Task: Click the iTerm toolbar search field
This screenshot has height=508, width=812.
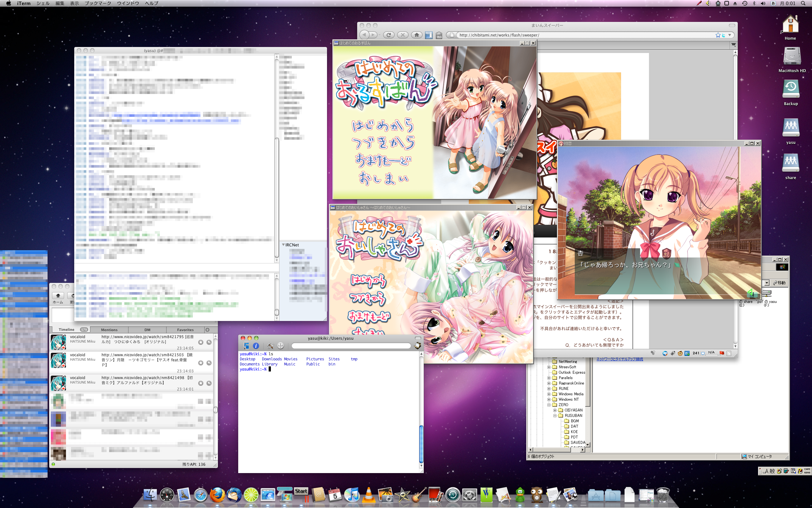Action: click(351, 346)
